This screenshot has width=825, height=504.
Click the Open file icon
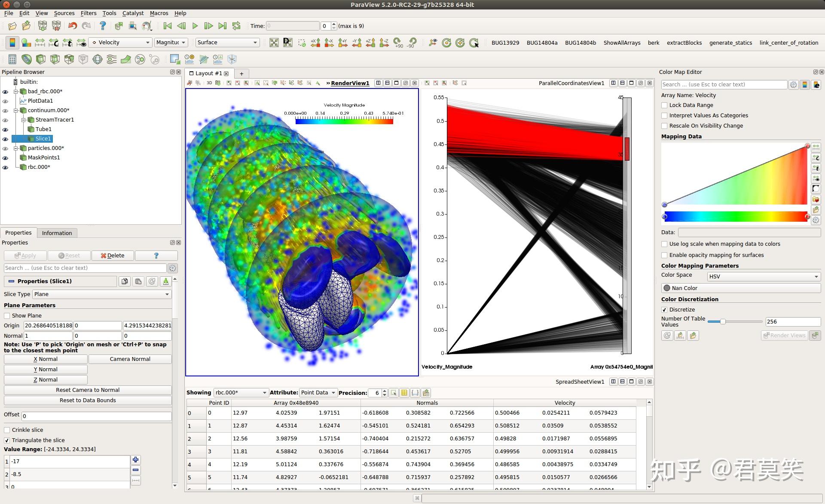tap(12, 26)
